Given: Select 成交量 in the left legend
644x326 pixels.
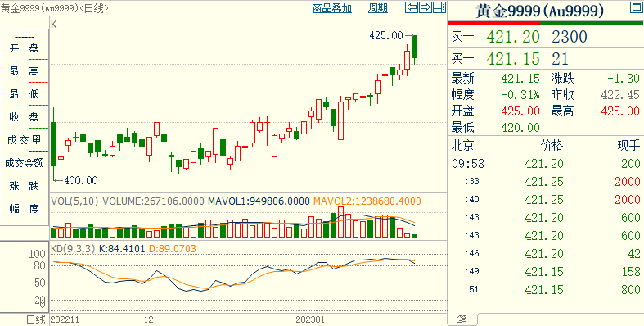Looking at the screenshot, I should point(25,140).
